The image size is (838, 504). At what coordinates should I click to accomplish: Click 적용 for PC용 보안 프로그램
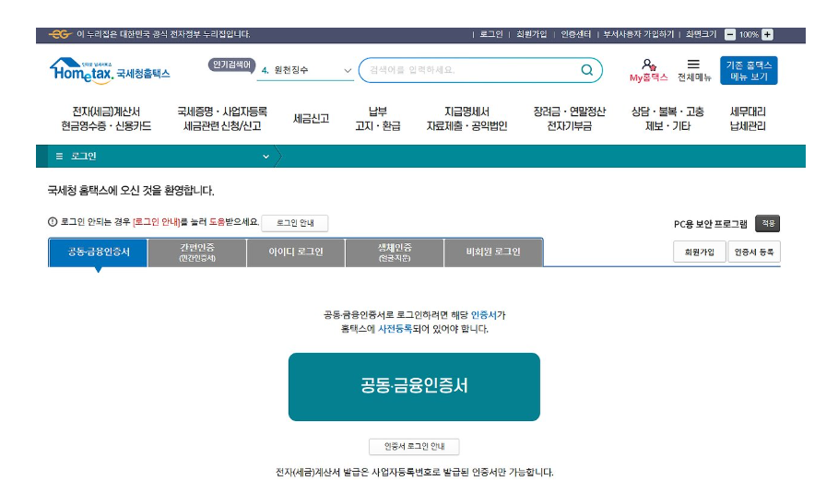tap(767, 223)
